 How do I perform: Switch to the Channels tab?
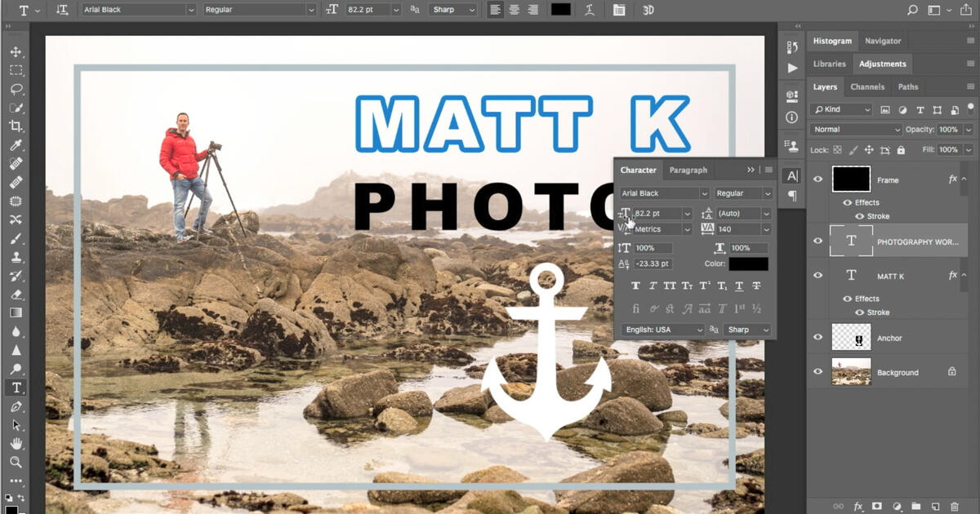(x=867, y=86)
